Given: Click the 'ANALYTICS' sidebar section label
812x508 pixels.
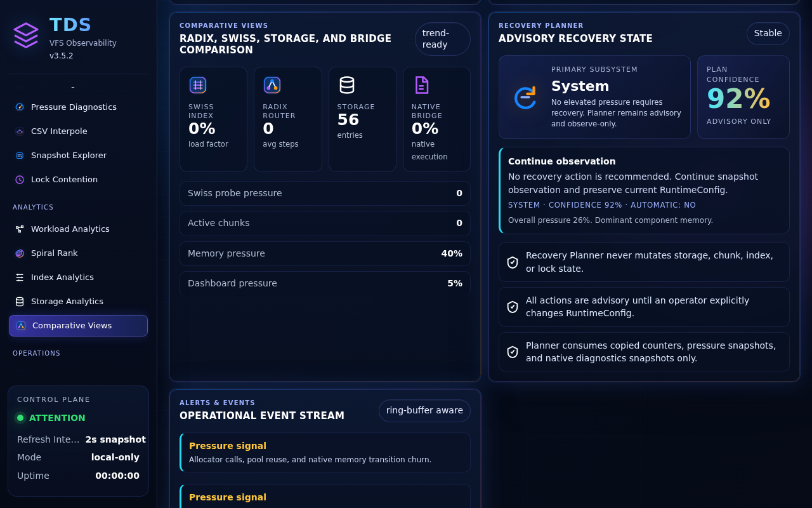Looking at the screenshot, I should coord(33,208).
